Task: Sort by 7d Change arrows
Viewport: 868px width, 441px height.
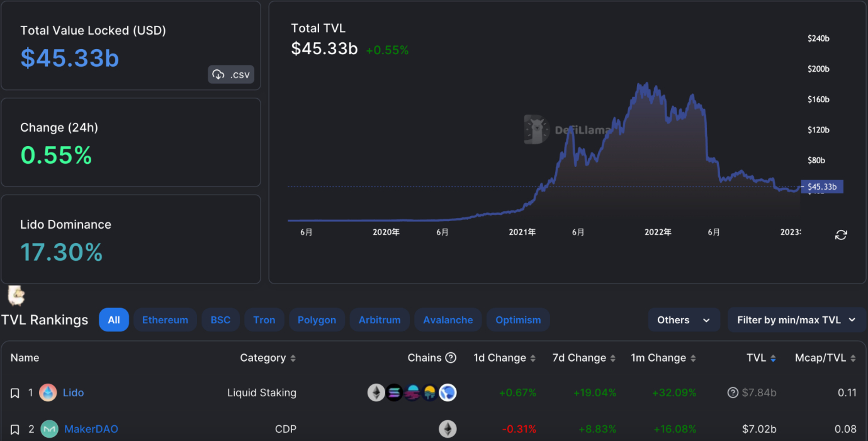Action: tap(612, 358)
